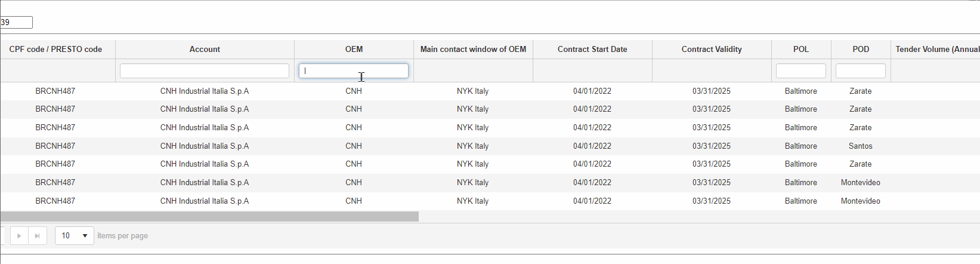
Task: Go to the next page arrow
Action: 19,236
